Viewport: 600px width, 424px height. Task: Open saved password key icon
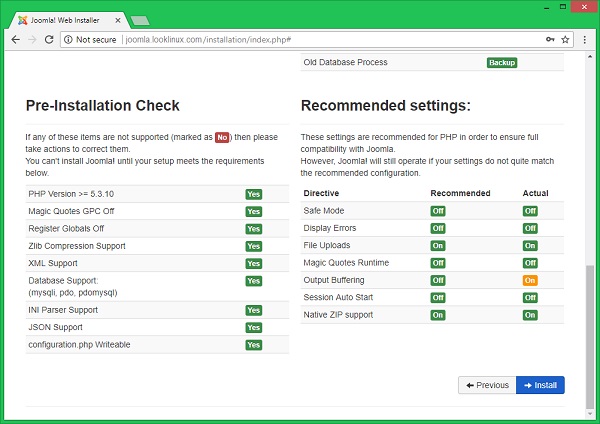point(550,39)
